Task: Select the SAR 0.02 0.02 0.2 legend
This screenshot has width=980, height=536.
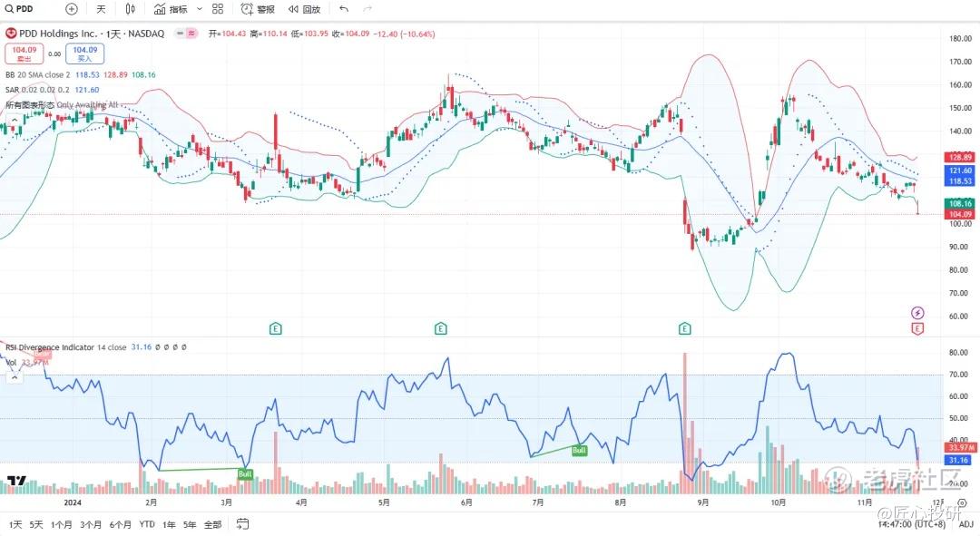Action: (37, 89)
